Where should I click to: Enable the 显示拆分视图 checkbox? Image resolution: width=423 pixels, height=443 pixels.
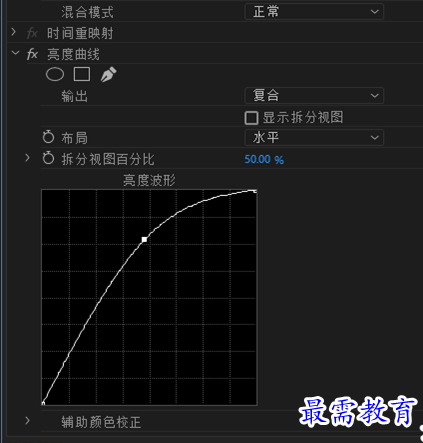tap(251, 118)
